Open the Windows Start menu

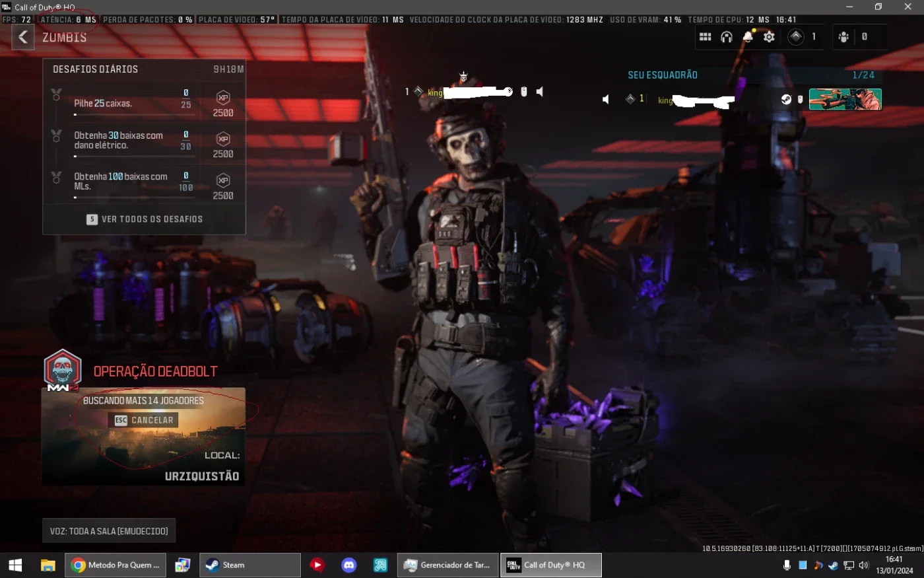(x=15, y=565)
